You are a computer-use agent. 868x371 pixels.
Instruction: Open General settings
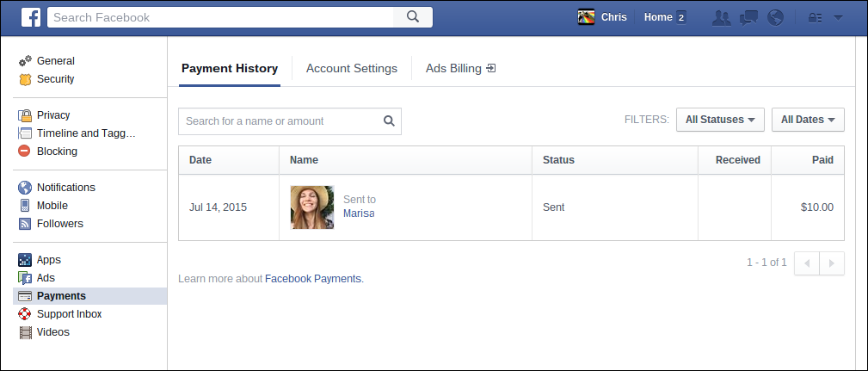pos(56,61)
